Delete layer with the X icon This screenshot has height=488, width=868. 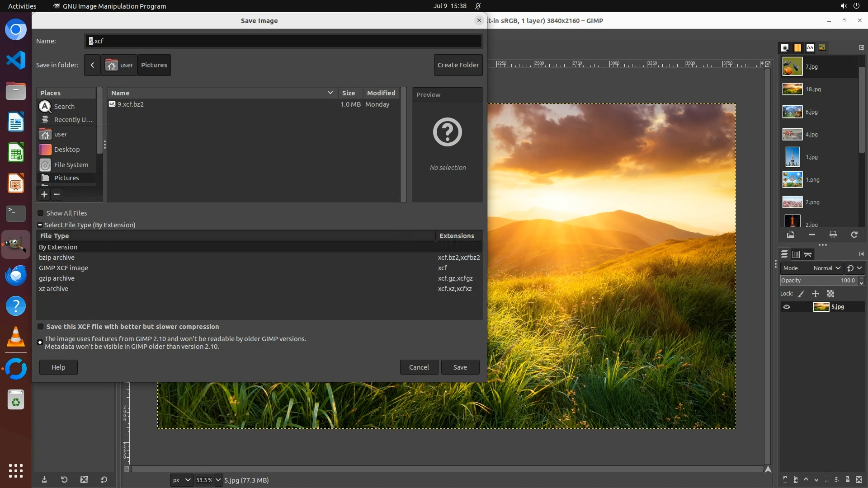(x=859, y=479)
